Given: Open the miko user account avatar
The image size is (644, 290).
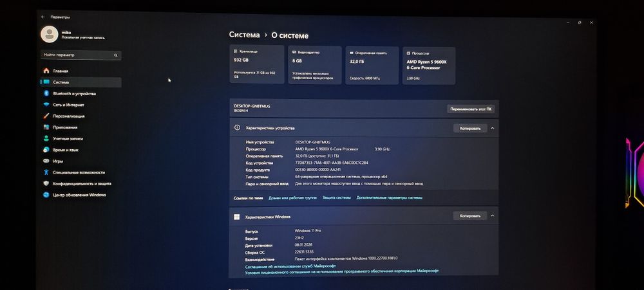Looking at the screenshot, I should [x=50, y=34].
